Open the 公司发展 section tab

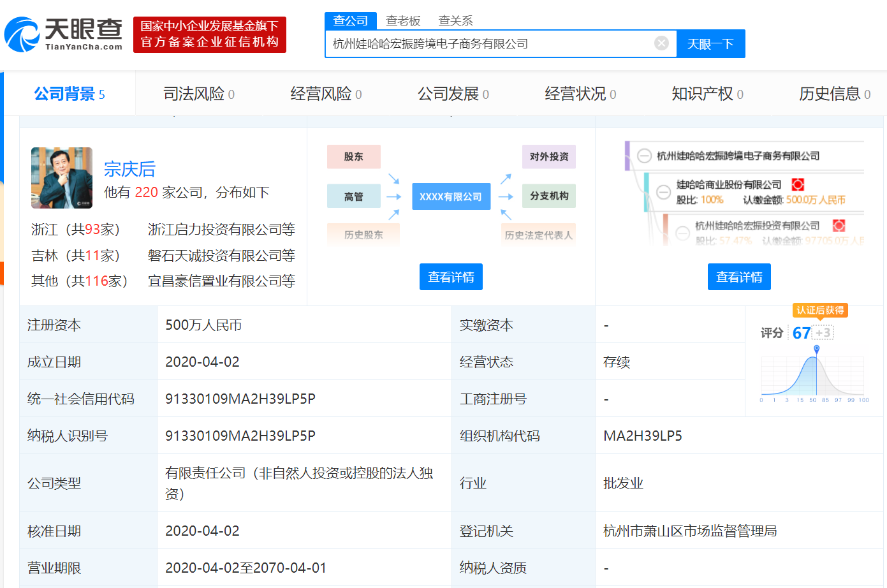tap(453, 94)
